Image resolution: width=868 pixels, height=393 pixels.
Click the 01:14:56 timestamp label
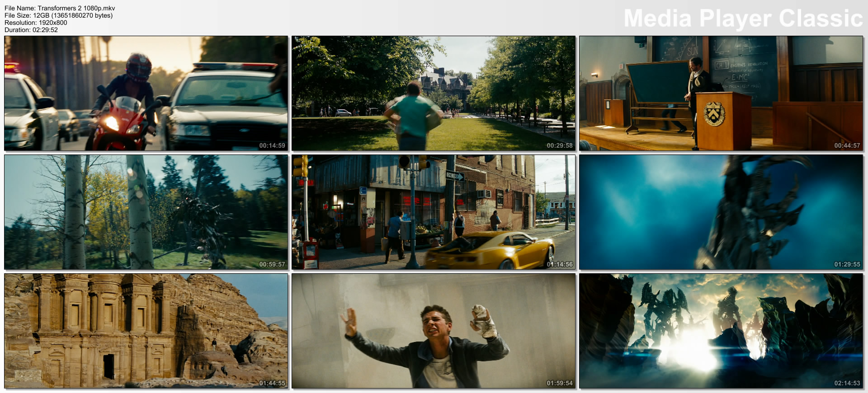coord(560,264)
